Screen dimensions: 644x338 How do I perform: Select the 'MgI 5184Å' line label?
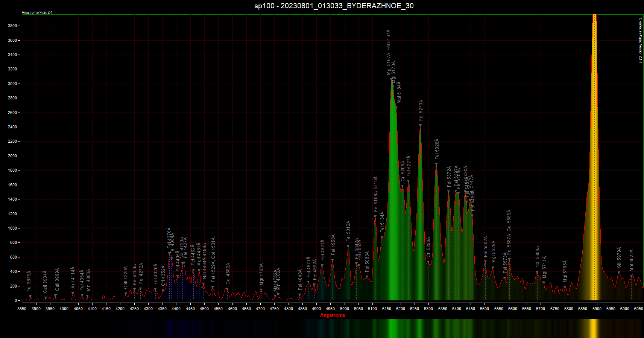tap(399, 92)
